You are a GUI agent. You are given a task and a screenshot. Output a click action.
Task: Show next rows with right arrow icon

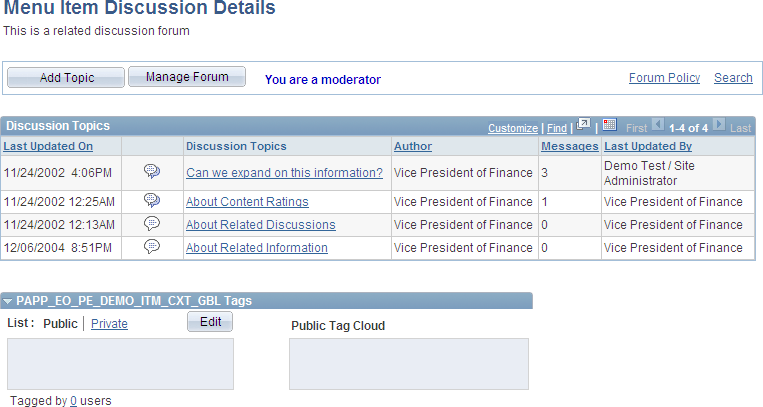click(719, 125)
